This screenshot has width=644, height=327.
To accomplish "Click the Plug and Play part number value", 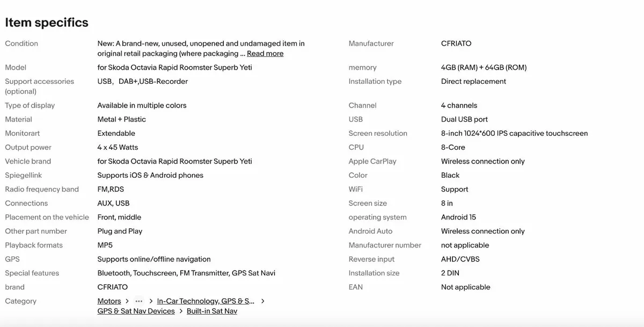I will [x=120, y=231].
